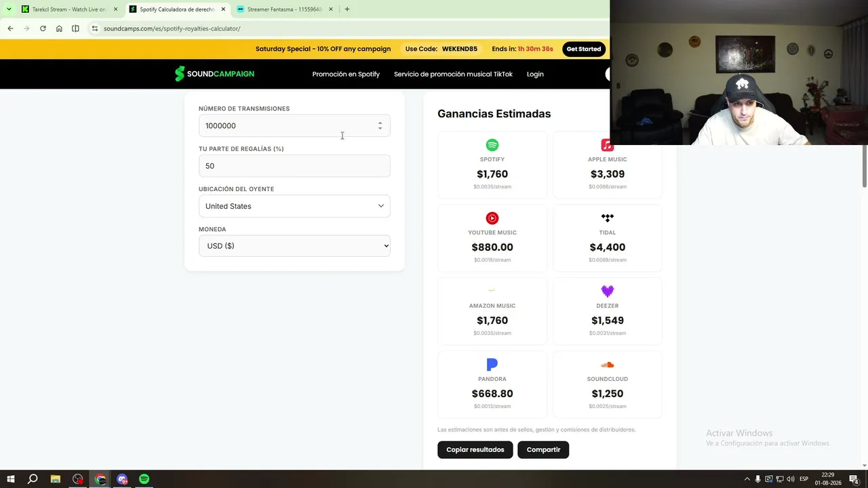Click the Tidal $4,400 earnings value
Screen dimensions: 868x488
coord(608,247)
